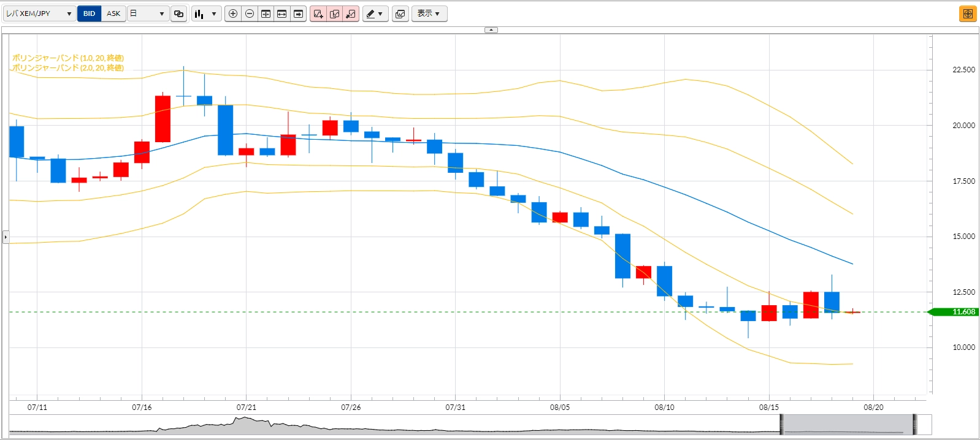The width and height of the screenshot is (980, 440).
Task: Switch price display to ASK
Action: [x=113, y=13]
